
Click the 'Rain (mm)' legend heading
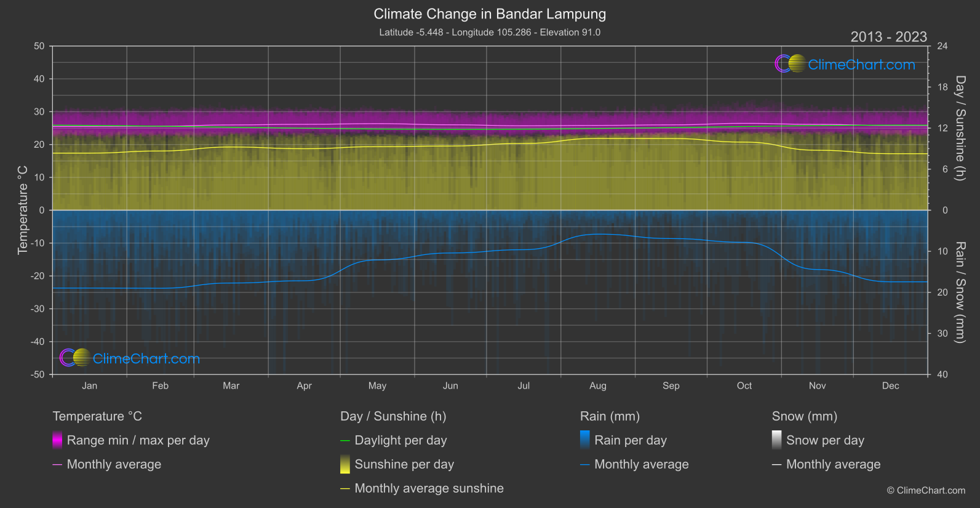tap(610, 416)
